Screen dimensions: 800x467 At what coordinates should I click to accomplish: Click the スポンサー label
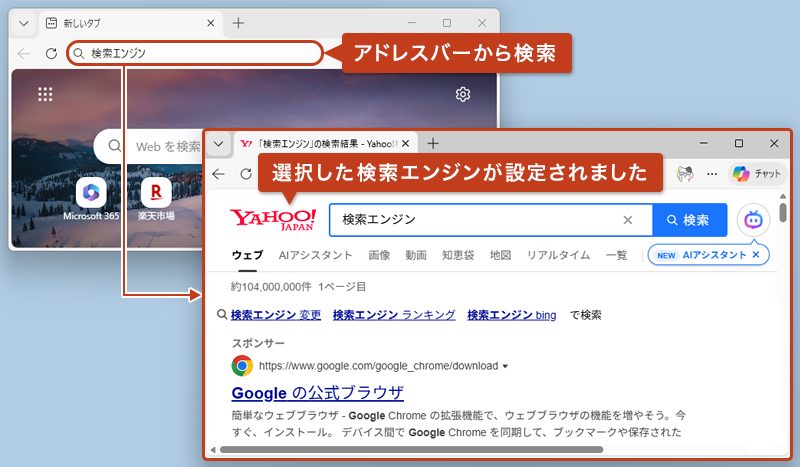pyautogui.click(x=258, y=343)
